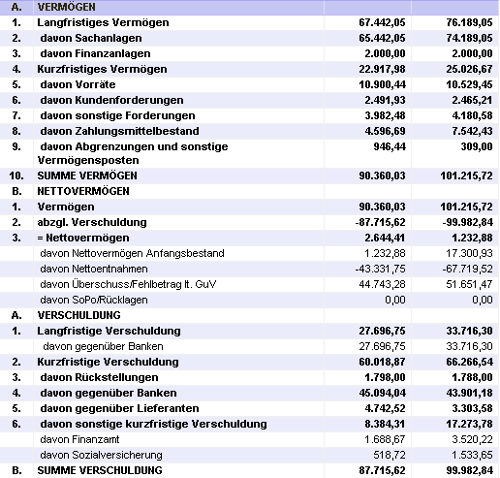Select the value 66.266,54

tap(469, 362)
